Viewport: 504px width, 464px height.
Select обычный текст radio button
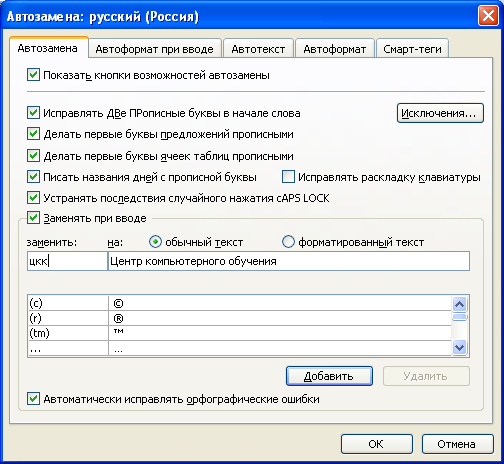155,242
